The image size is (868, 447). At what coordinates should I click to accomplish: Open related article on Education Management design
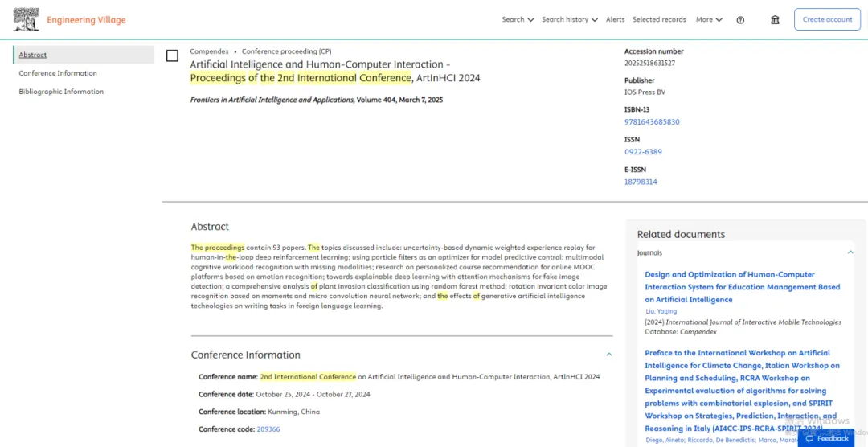(x=742, y=287)
